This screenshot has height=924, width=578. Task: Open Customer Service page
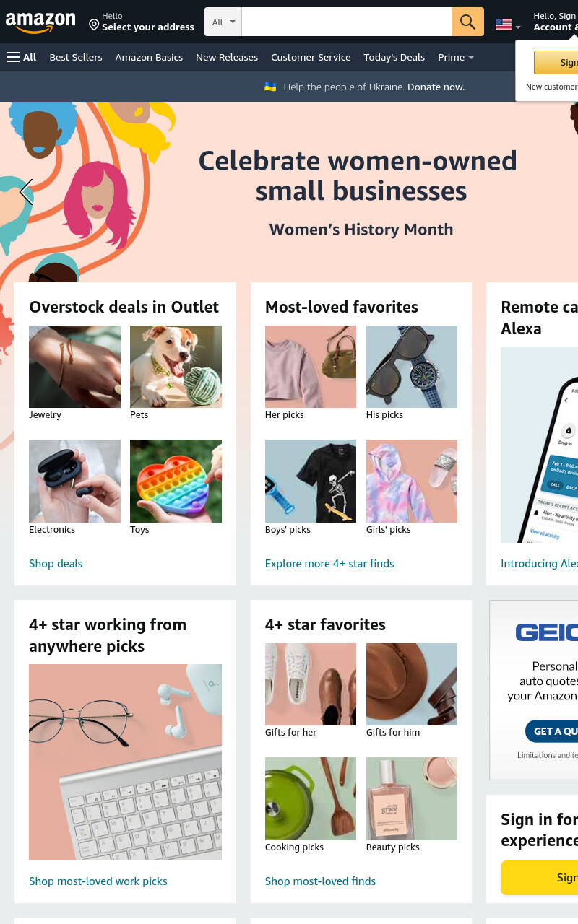pos(311,57)
